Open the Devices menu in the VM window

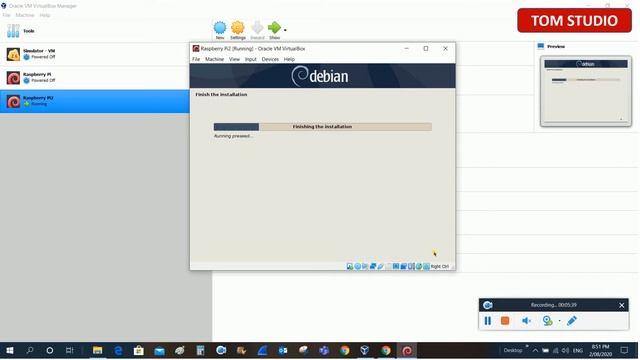coord(270,59)
